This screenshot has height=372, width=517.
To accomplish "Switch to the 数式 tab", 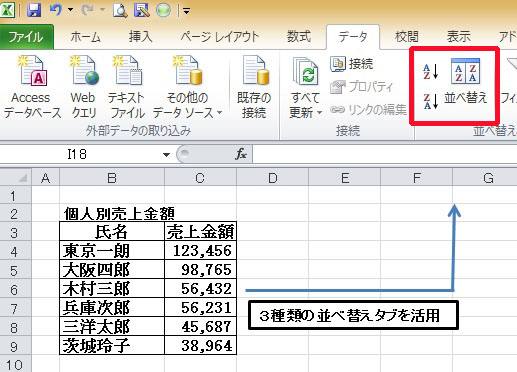I will (299, 37).
